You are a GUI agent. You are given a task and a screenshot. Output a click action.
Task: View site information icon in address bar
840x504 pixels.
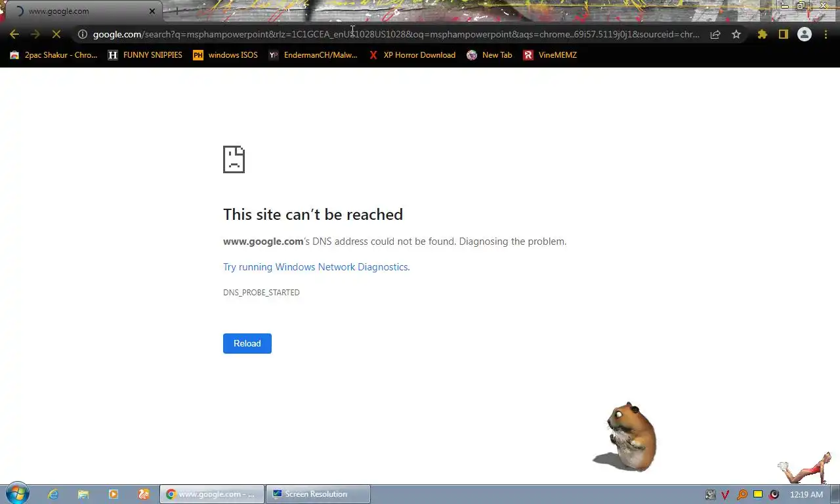coord(83,34)
